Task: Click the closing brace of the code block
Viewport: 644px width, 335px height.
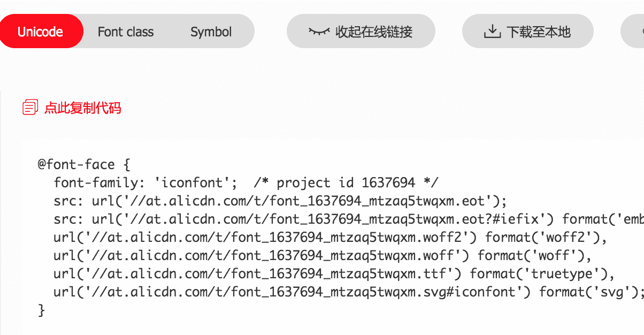Action: [42, 310]
